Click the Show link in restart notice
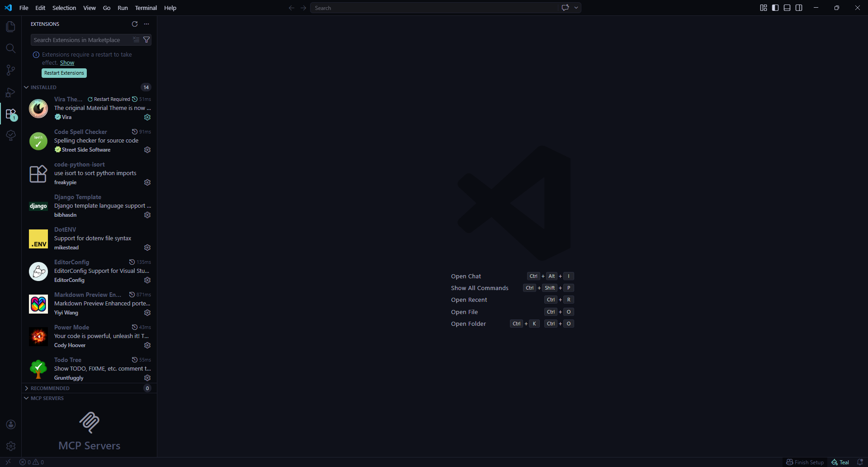This screenshot has height=467, width=868. coord(67,63)
